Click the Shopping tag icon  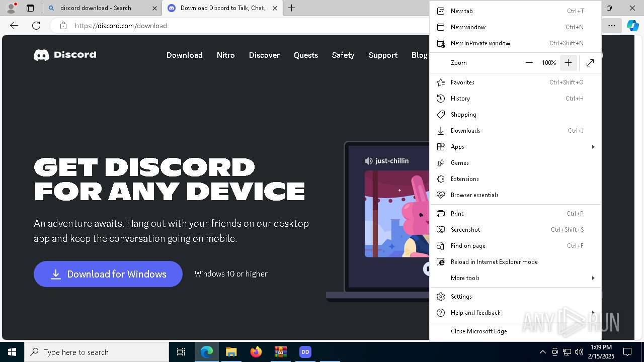(441, 115)
